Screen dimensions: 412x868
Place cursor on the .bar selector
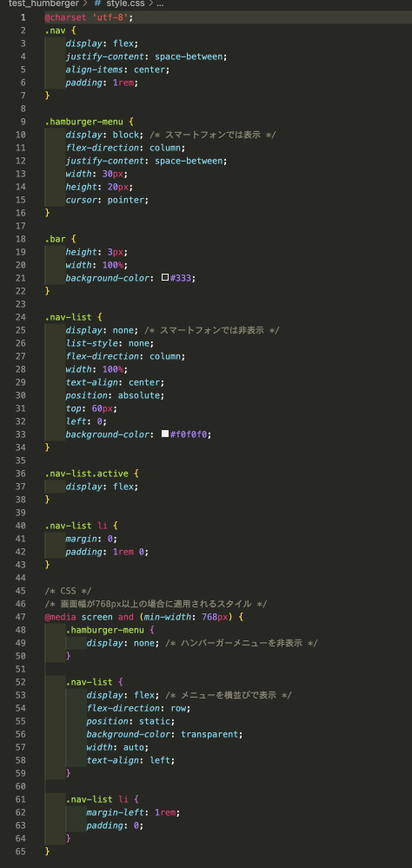click(56, 239)
